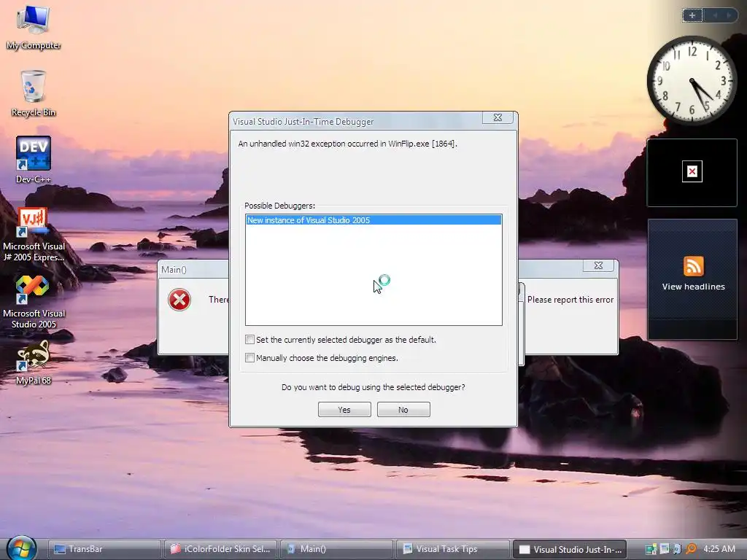
Task: Click the broken slideshow gadget red X
Action: (x=692, y=171)
